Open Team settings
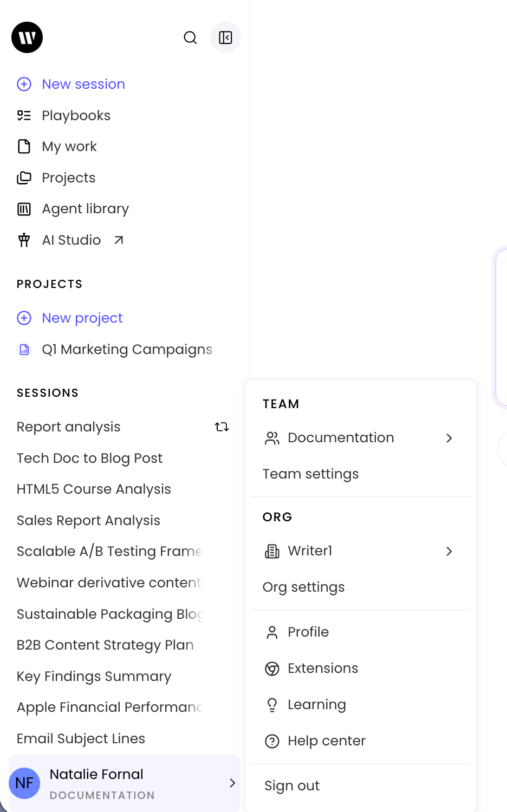 [x=311, y=474]
